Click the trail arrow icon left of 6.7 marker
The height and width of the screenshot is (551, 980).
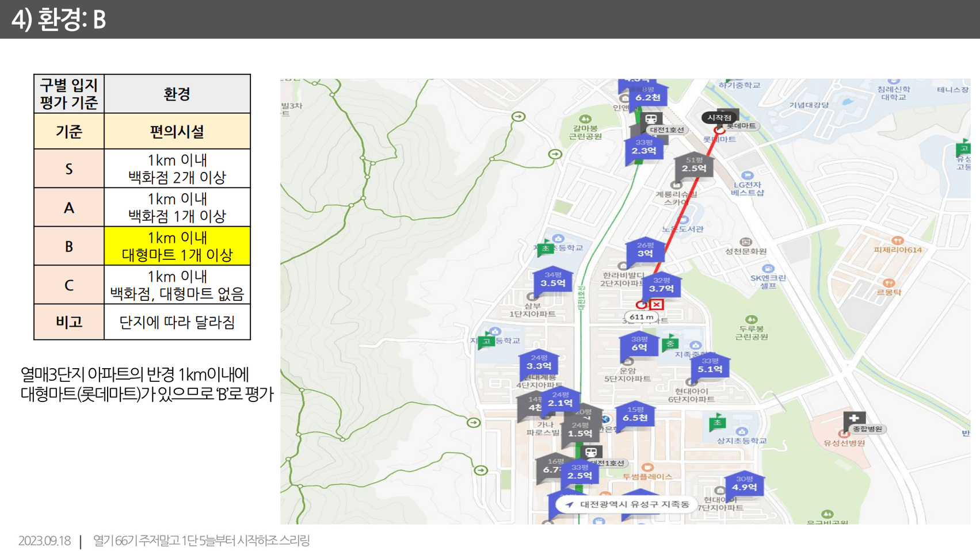click(481, 470)
